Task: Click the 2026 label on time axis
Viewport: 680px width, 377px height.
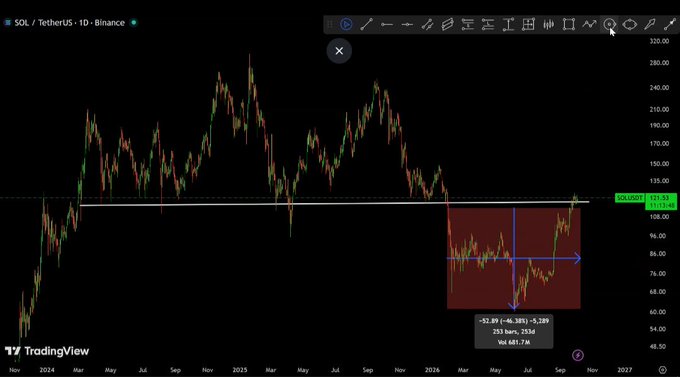Action: (432, 370)
